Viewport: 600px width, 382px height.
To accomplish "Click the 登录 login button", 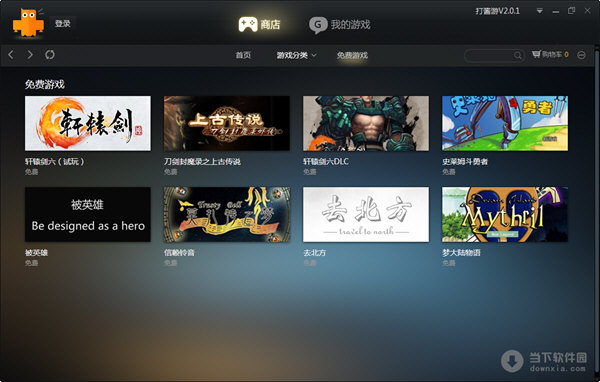I will coord(62,24).
